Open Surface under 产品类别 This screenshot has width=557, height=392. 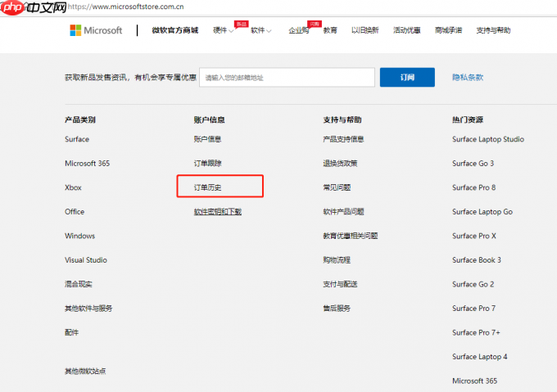coord(77,139)
